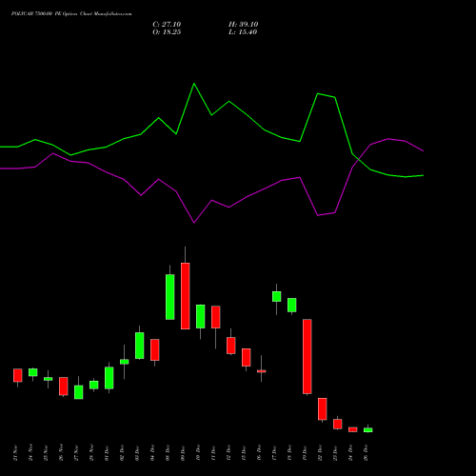Click the 04 Dec date label
The width and height of the screenshot is (476, 476).
coord(152,453)
